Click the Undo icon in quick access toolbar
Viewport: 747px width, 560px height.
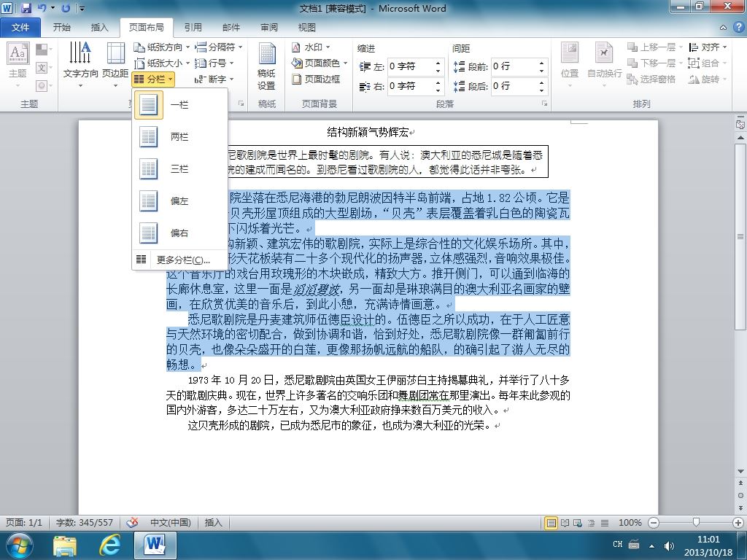coord(42,8)
